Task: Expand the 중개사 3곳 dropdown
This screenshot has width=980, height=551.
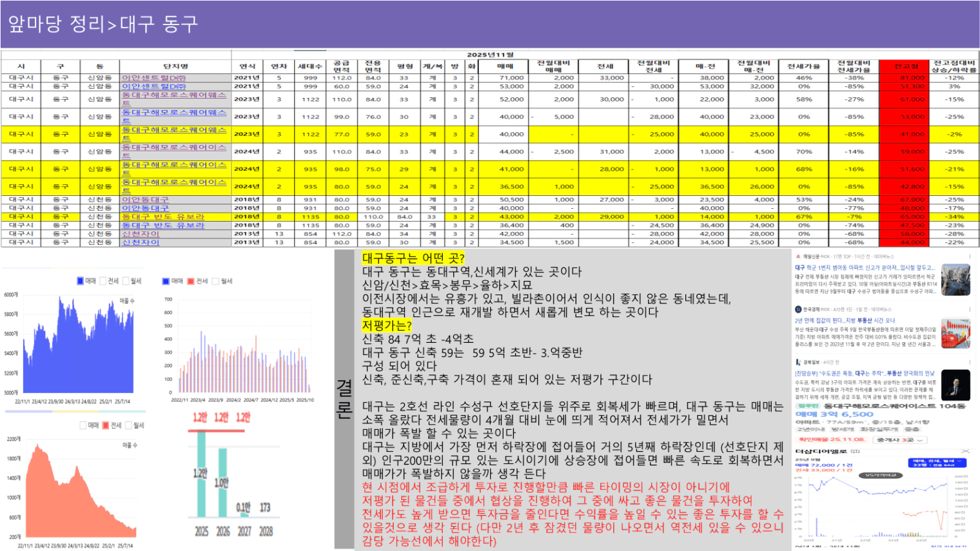Action: 900,440
